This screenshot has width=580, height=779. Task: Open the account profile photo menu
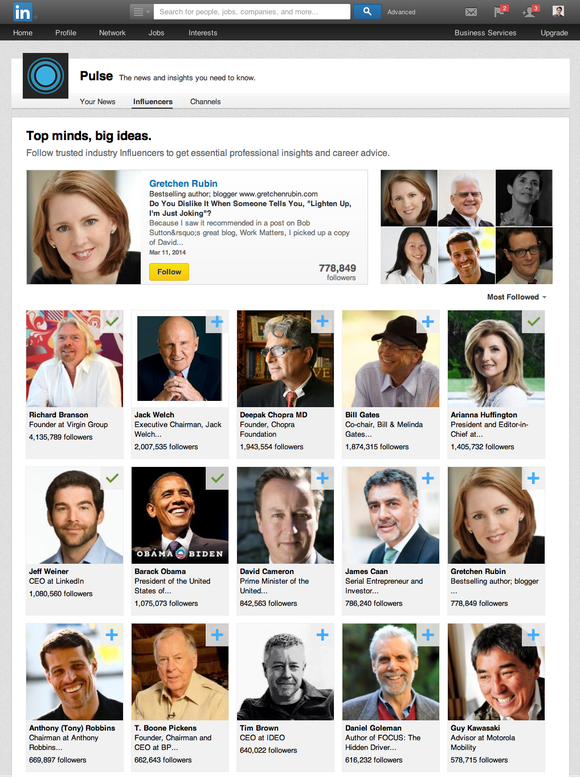click(x=558, y=11)
